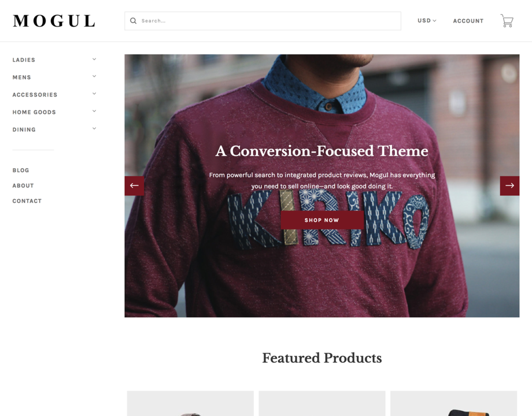The image size is (532, 416).
Task: Click the Shop Now button
Action: (322, 220)
